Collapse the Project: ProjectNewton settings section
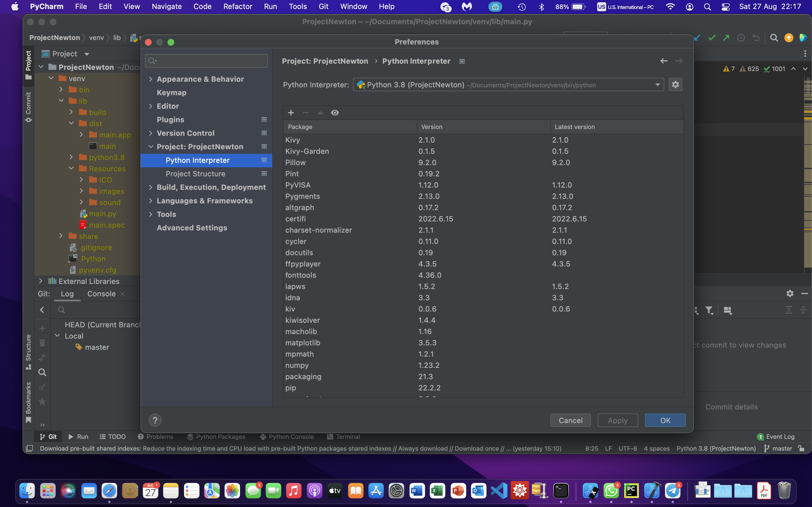Screen dimensions: 812x507 pyautogui.click(x=151, y=147)
